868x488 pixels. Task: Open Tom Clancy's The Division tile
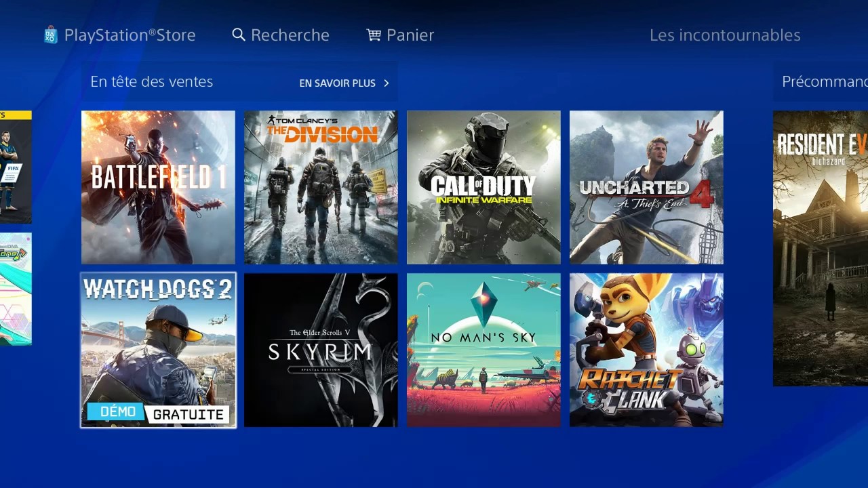321,187
